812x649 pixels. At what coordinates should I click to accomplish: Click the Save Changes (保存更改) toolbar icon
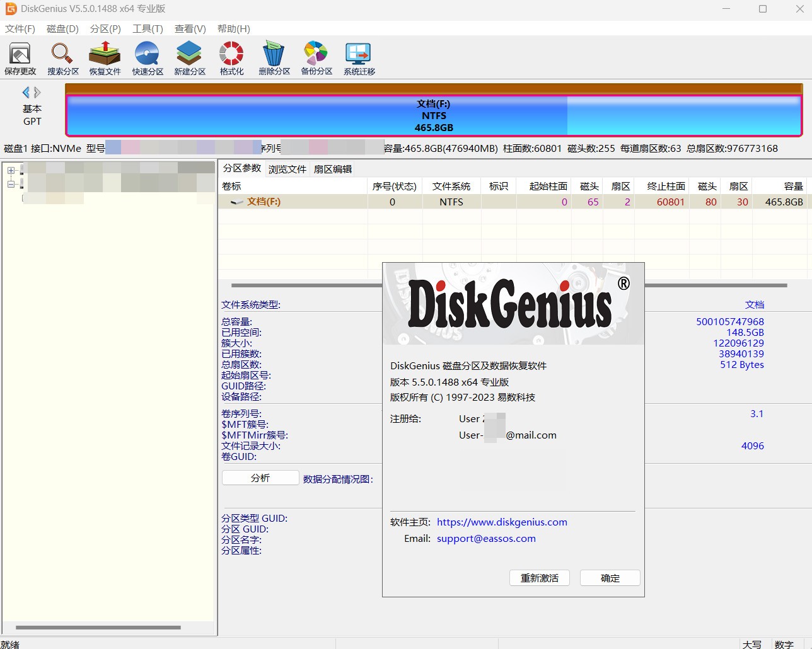[20, 58]
